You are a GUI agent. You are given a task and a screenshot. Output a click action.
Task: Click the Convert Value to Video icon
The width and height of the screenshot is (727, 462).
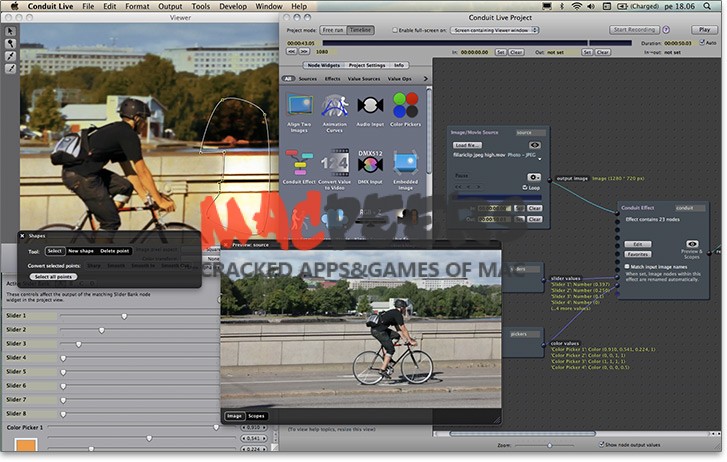[335, 162]
